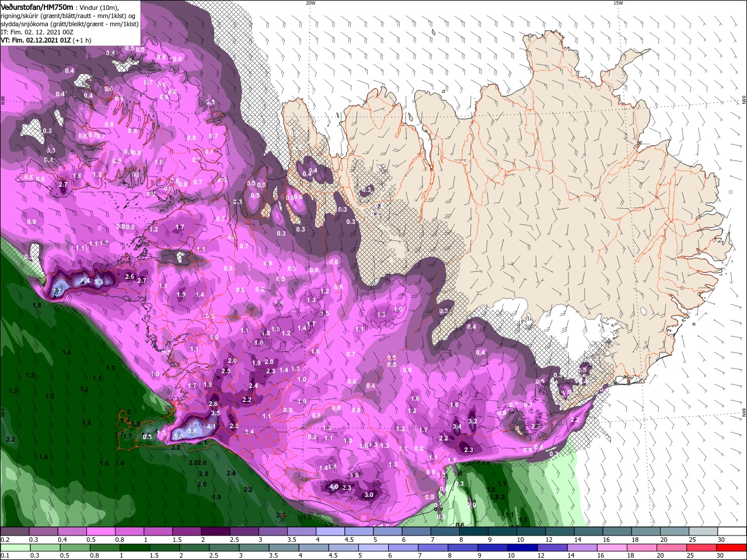Click the 'VT: Fim. 02.12.2021 01Z' valid time
This screenshot has height=560, width=747.
36,40
